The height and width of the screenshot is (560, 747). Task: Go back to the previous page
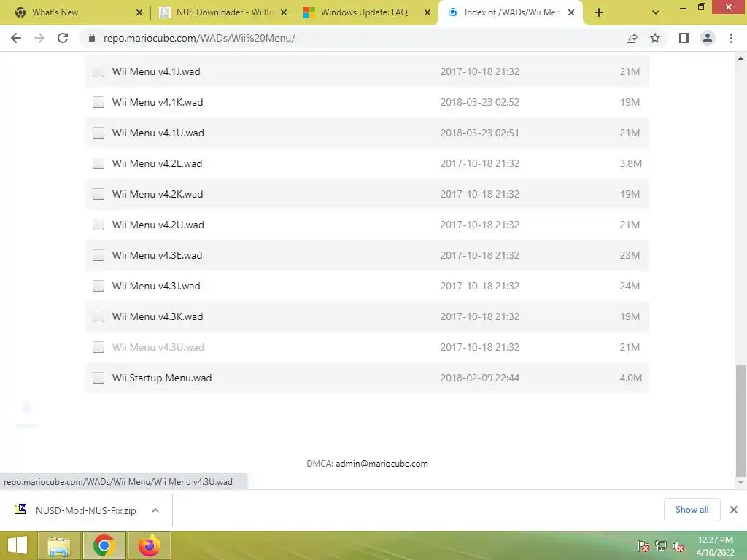pyautogui.click(x=16, y=38)
